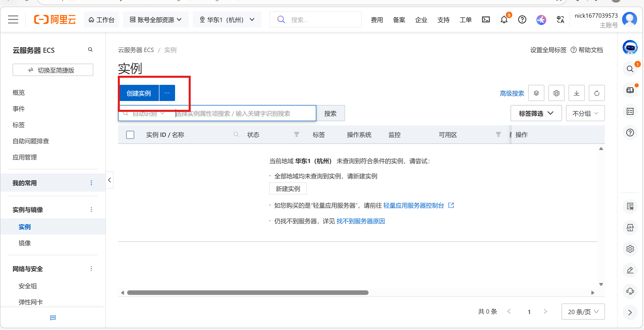Open the 找不到服务器原因 link
Image resolution: width=644 pixels, height=330 pixels.
pyautogui.click(x=360, y=221)
